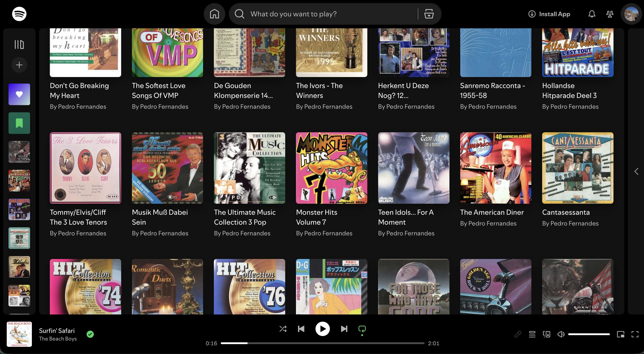Play the current track
644x354 pixels.
click(322, 329)
